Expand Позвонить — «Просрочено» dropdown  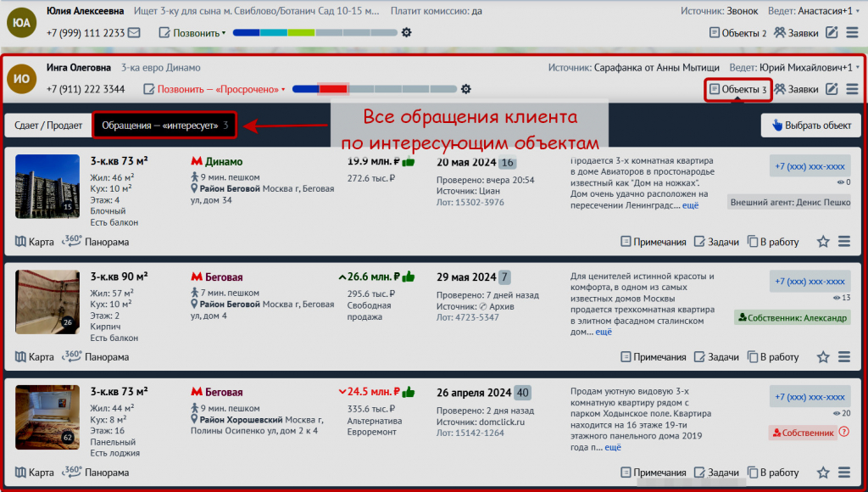pos(214,89)
